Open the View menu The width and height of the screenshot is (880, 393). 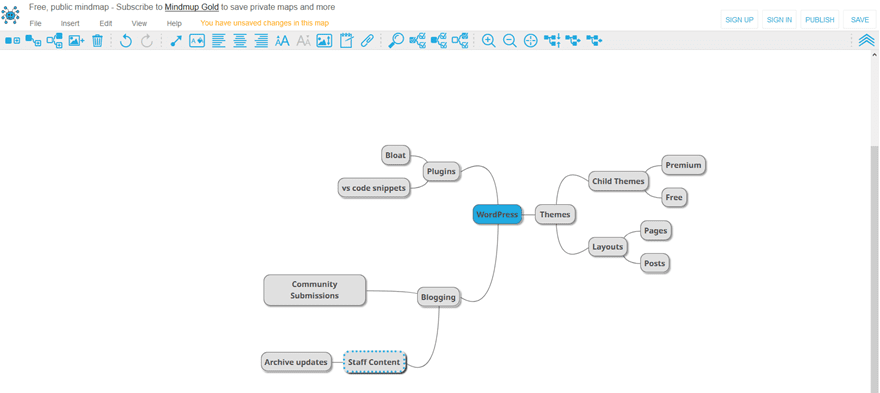[139, 24]
